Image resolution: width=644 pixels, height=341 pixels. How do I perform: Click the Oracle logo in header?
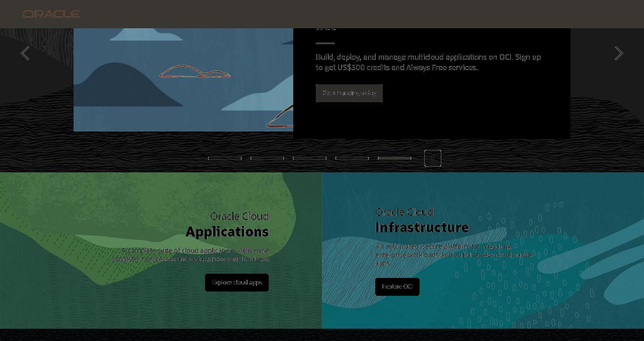click(x=51, y=14)
